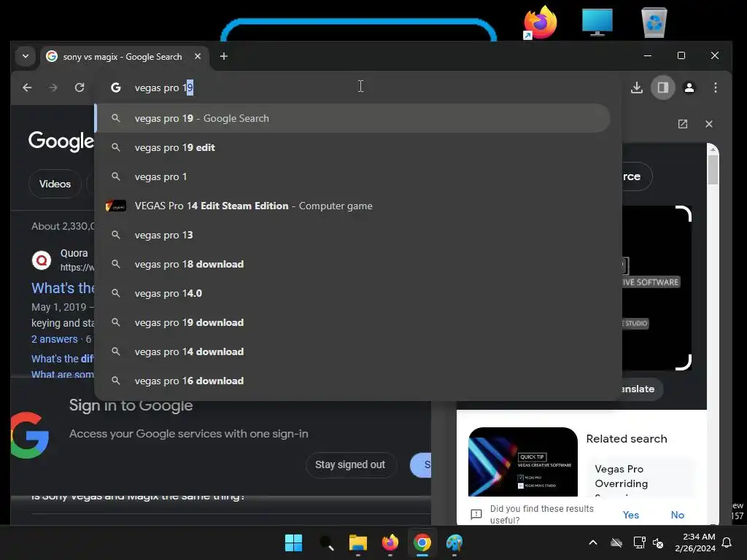Open Chrome three-dot menu
Image resolution: width=747 pixels, height=560 pixels.
tap(715, 87)
